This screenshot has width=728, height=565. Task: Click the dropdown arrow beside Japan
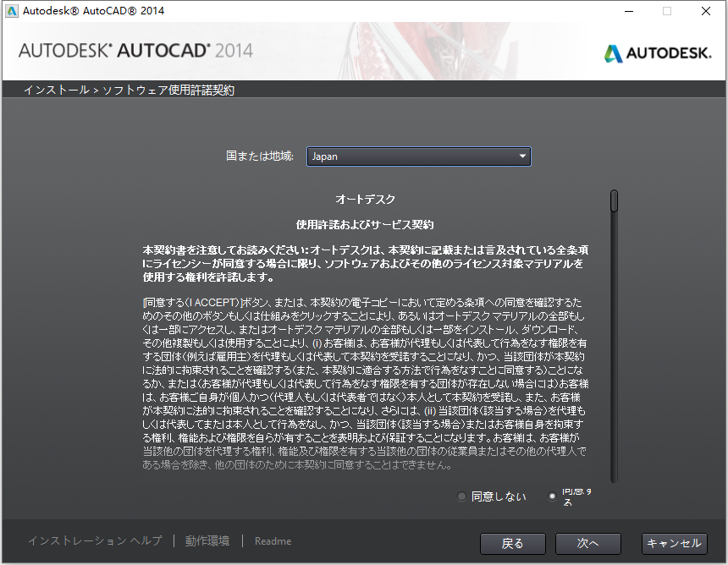(522, 156)
